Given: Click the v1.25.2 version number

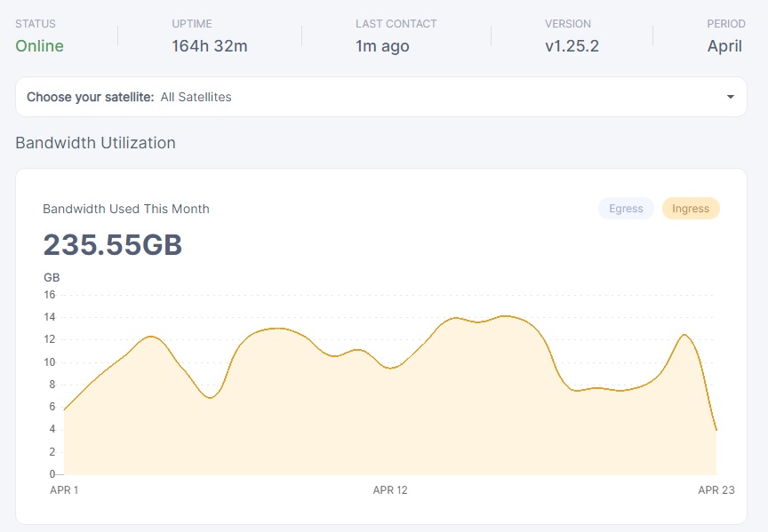Looking at the screenshot, I should (572, 46).
